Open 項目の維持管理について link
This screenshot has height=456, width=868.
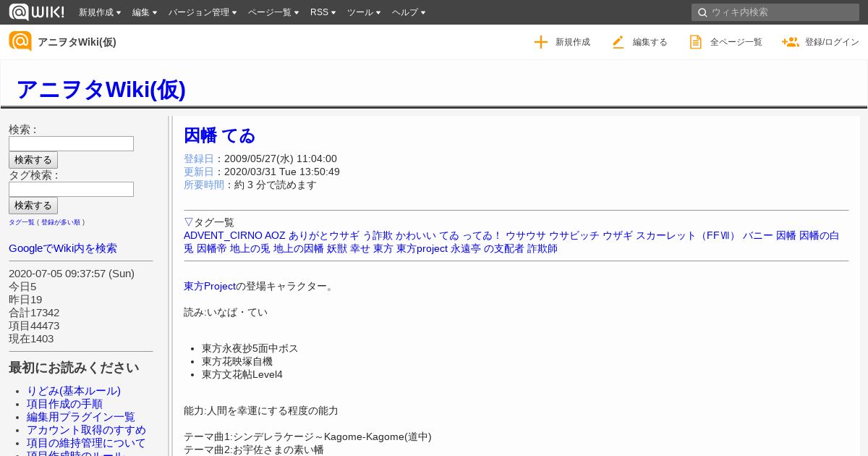coord(86,443)
